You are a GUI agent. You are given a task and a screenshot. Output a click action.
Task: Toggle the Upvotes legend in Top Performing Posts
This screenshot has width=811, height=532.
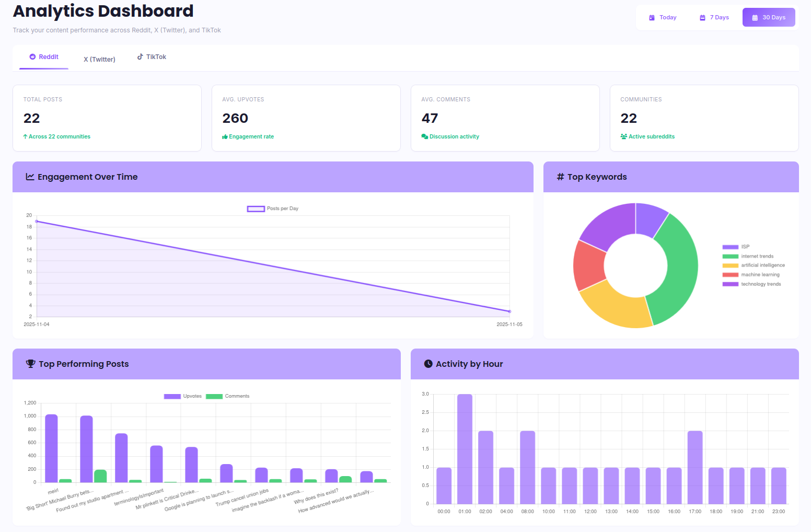point(182,396)
